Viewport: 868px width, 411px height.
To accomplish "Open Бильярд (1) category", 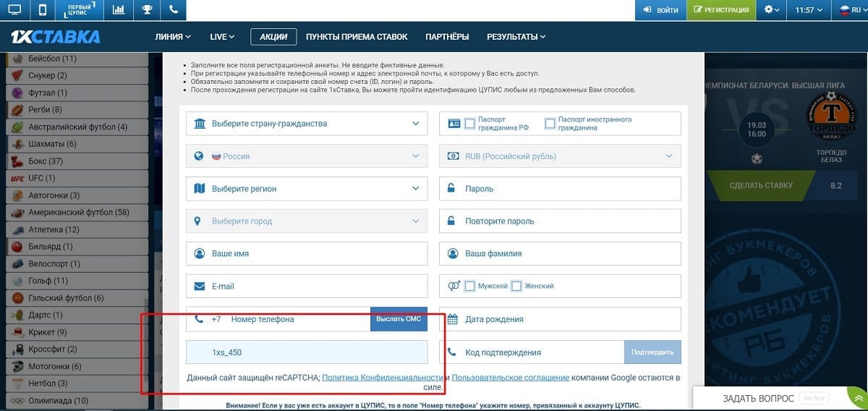I will click(75, 247).
